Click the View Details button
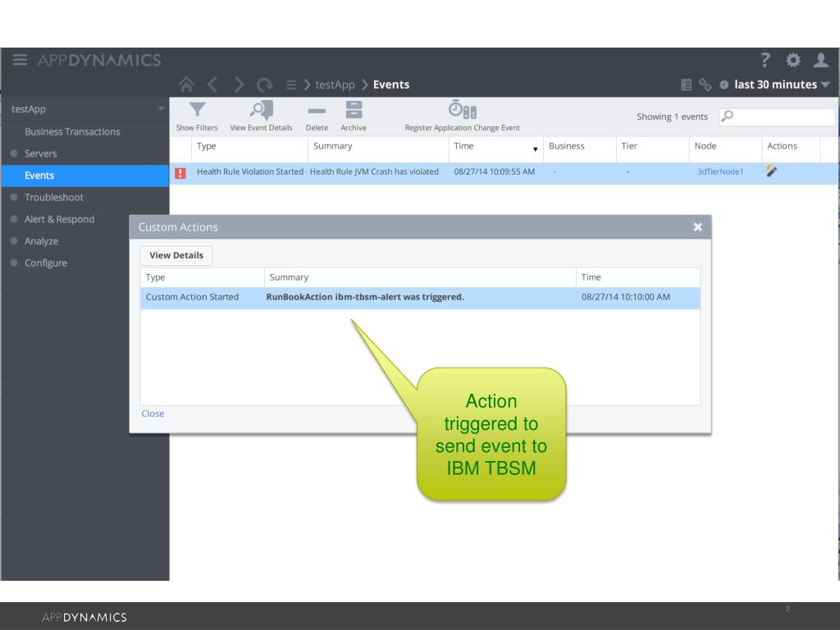Image resolution: width=840 pixels, height=630 pixels. (x=176, y=256)
